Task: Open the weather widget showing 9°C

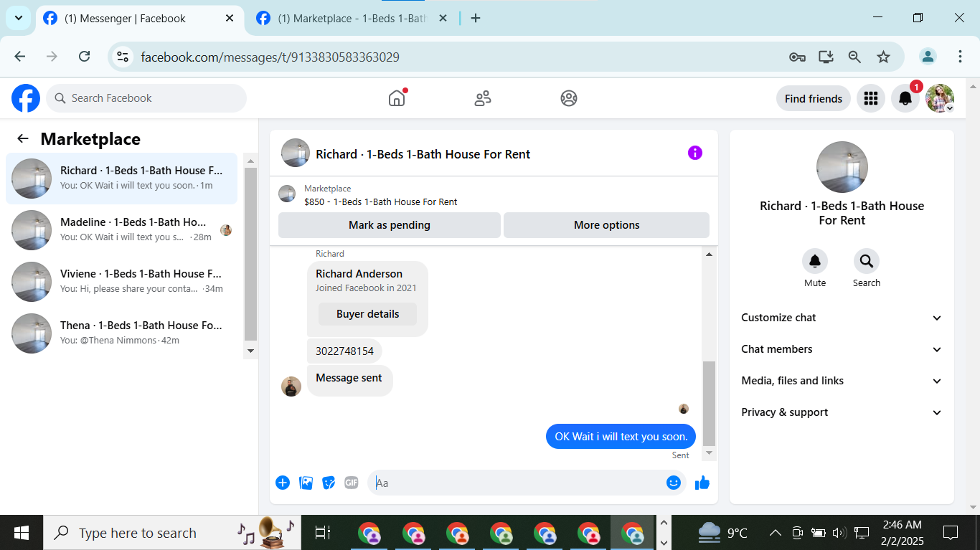Action: pyautogui.click(x=723, y=533)
